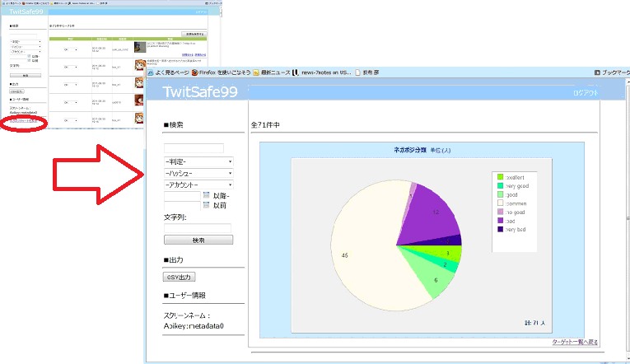Click 計: 71 人 total label in chart
The height and width of the screenshot is (364, 630).
click(x=534, y=323)
